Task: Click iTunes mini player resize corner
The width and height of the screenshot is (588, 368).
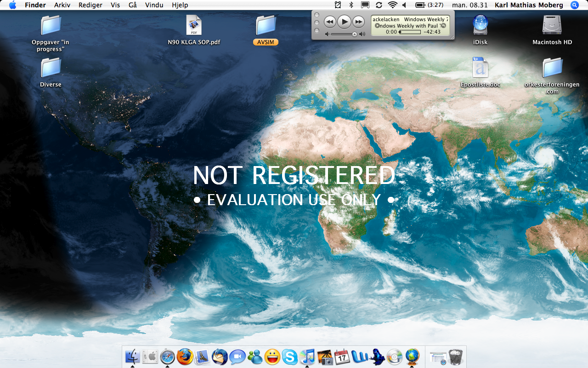Action: (452, 37)
